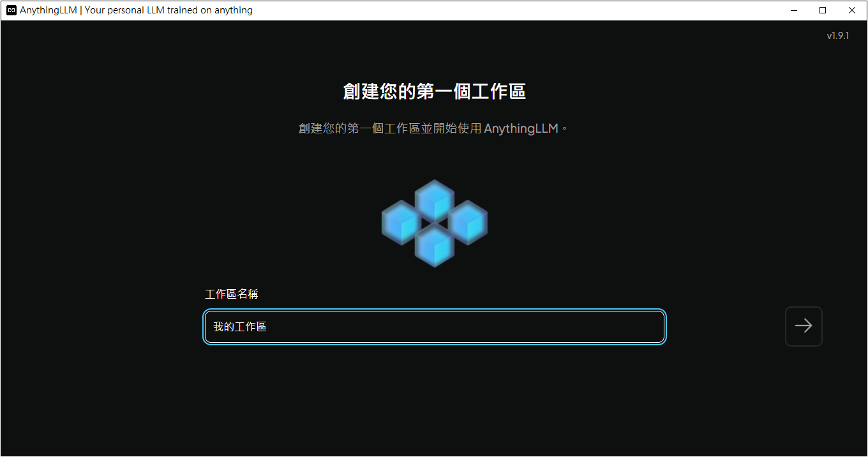The width and height of the screenshot is (868, 457).
Task: Close the AnythingLLM window
Action: (852, 10)
